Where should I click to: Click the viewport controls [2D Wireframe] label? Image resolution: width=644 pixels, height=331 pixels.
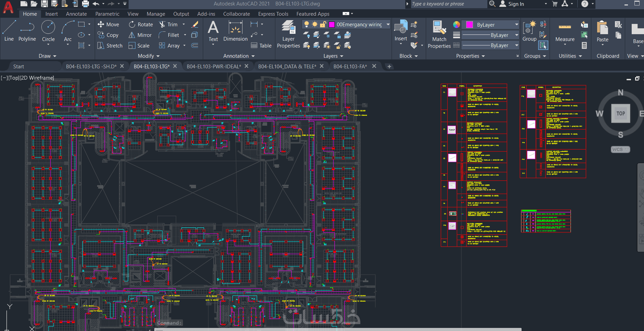click(x=37, y=78)
